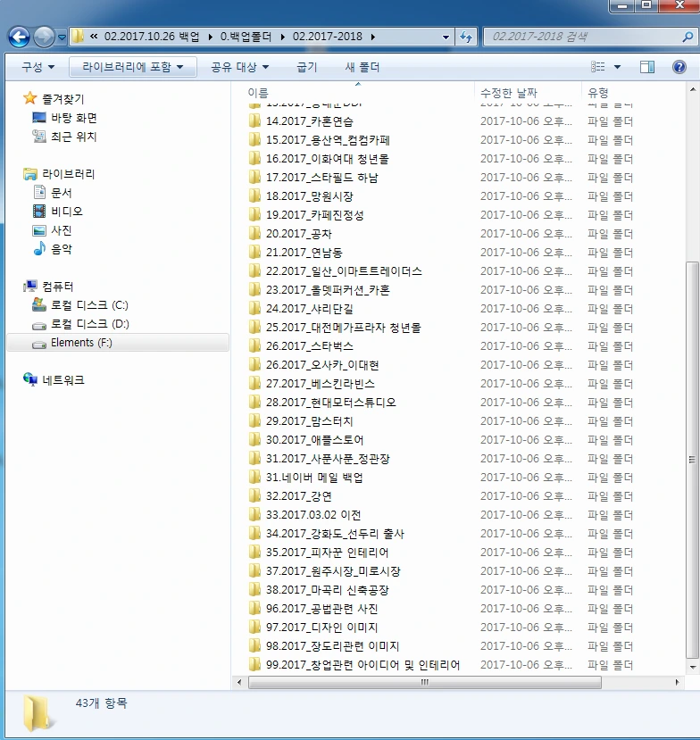Screen dimensions: 700x740
Task: Click the magnifier search icon
Action: 687,37
